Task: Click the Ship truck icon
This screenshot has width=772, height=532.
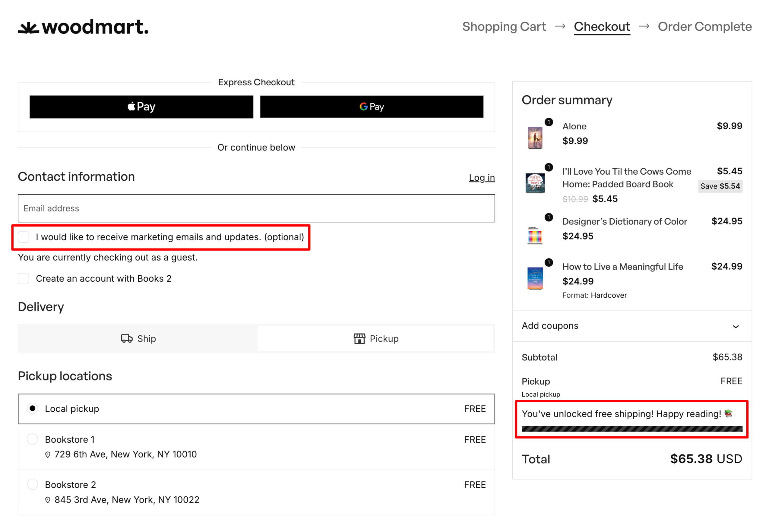Action: [127, 339]
